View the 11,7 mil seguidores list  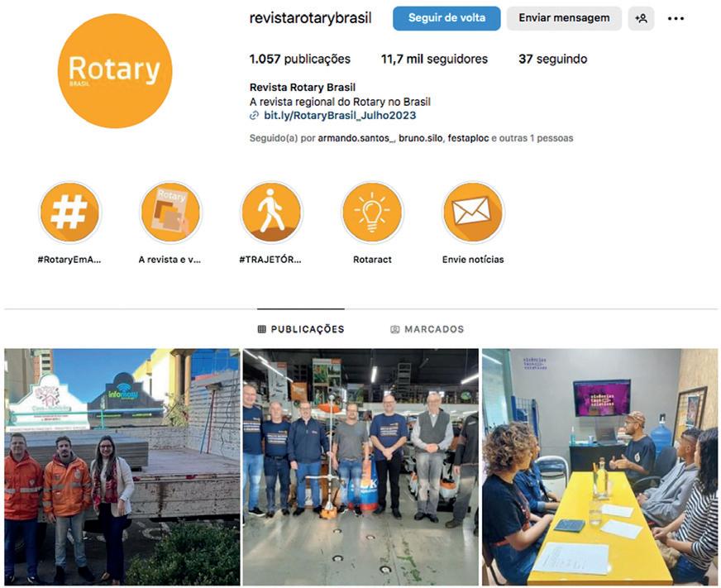coord(435,59)
